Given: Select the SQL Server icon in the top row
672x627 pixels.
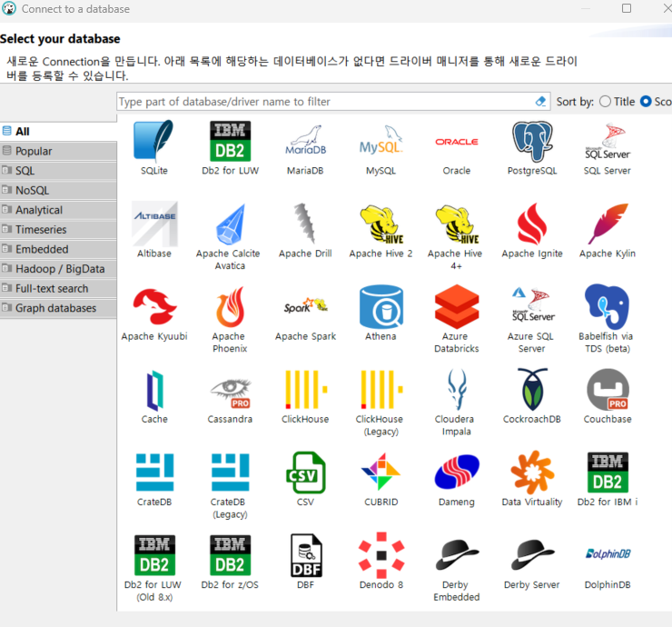Looking at the screenshot, I should (608, 141).
